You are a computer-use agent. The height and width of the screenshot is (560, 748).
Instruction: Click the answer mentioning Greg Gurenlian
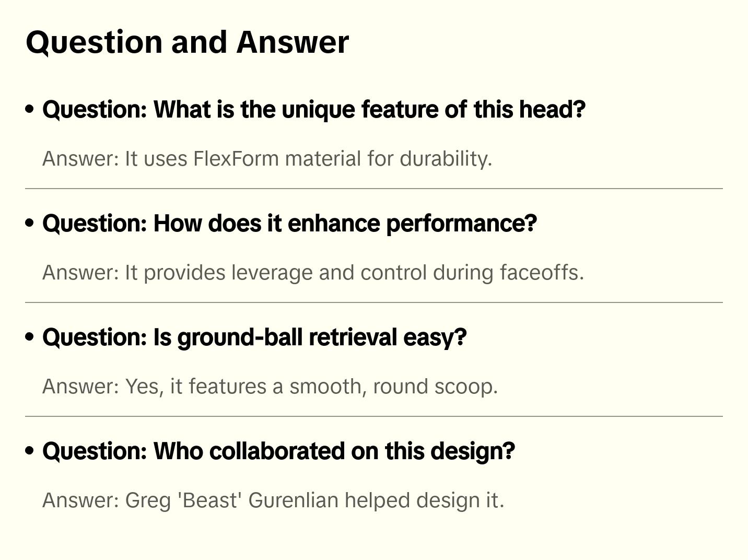[273, 500]
